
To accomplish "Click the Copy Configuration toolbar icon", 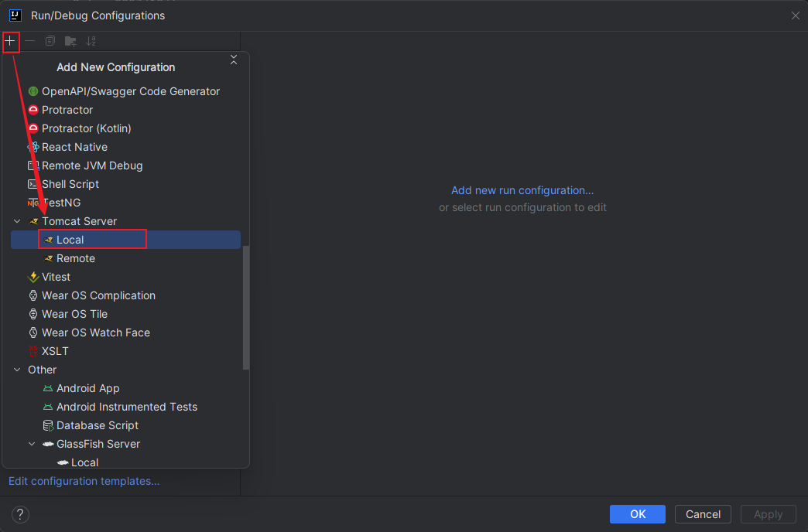I will [x=50, y=41].
